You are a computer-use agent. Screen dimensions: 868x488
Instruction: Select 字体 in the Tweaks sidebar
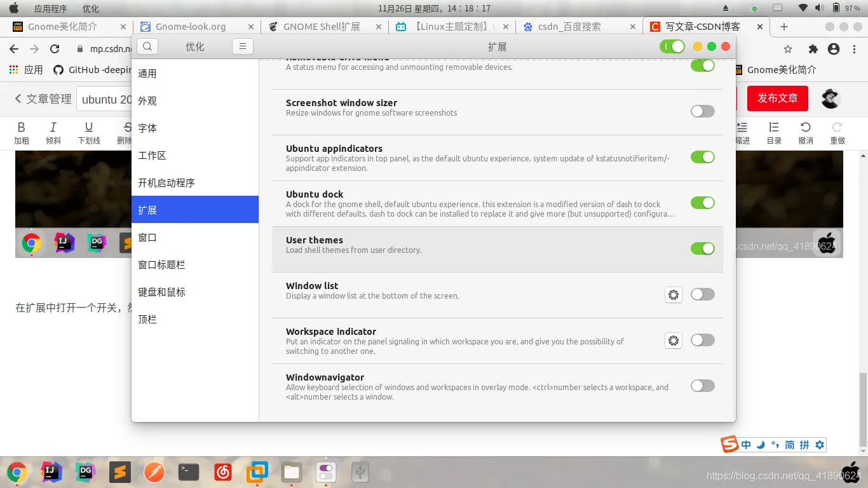(195, 128)
